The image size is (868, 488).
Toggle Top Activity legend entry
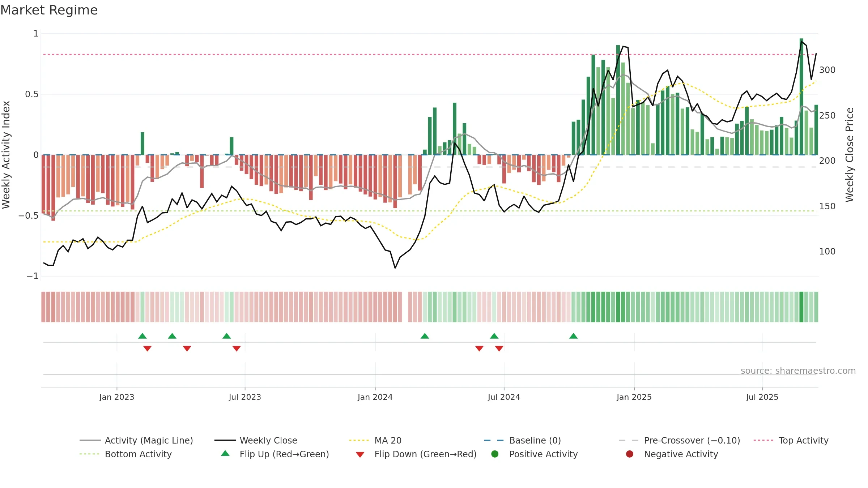(x=791, y=440)
